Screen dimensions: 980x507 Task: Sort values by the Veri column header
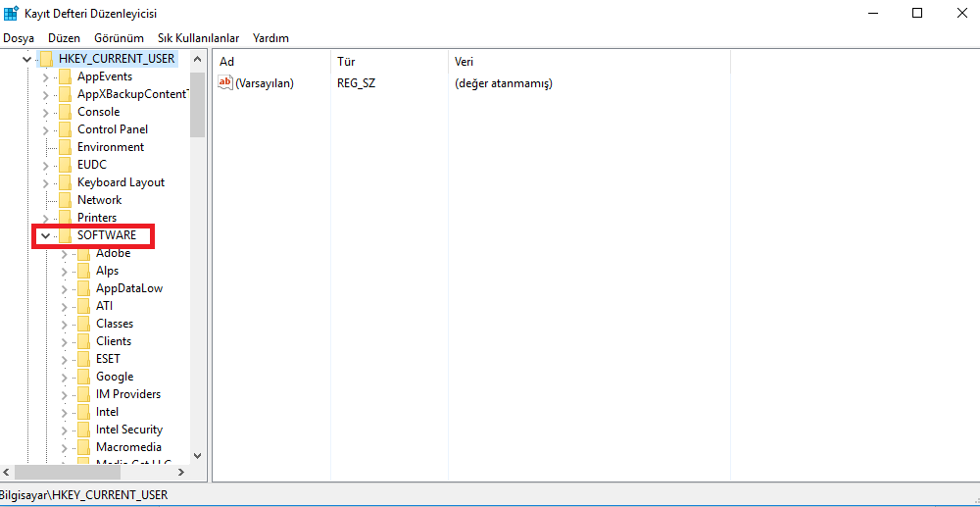[x=589, y=62]
